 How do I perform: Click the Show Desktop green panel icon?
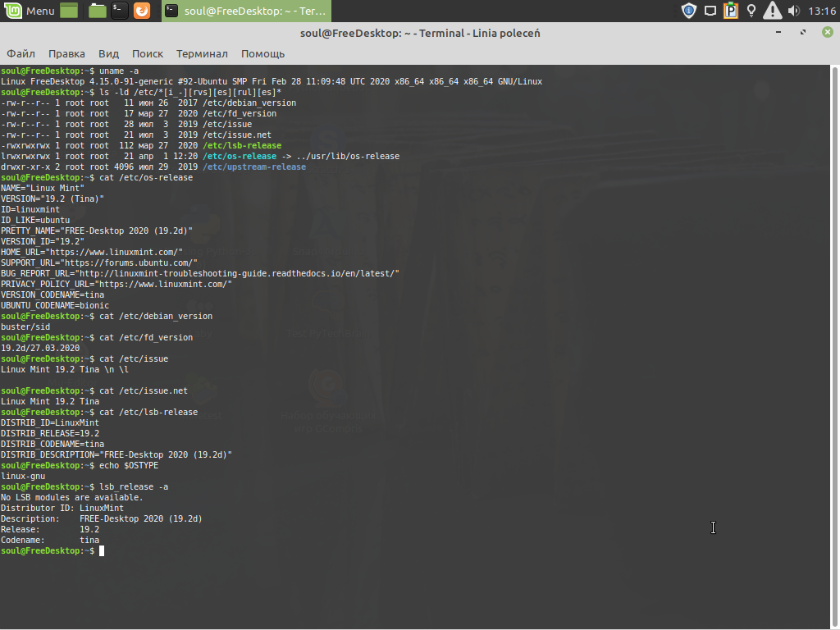tap(69, 11)
